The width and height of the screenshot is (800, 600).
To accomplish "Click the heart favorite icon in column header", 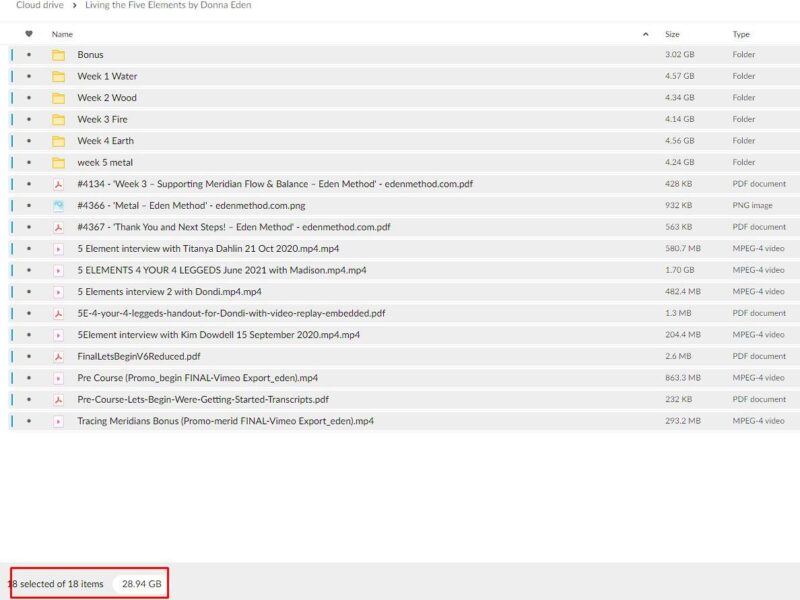I will tap(29, 34).
